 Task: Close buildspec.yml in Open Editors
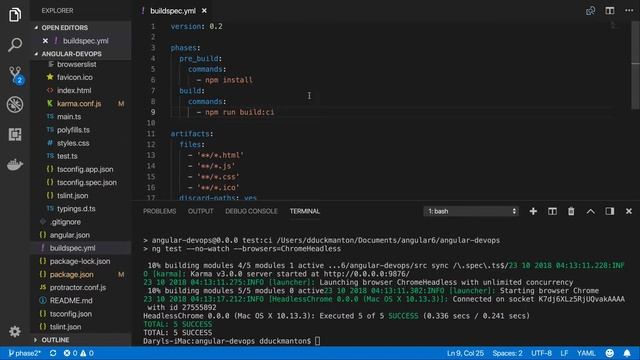click(x=45, y=41)
